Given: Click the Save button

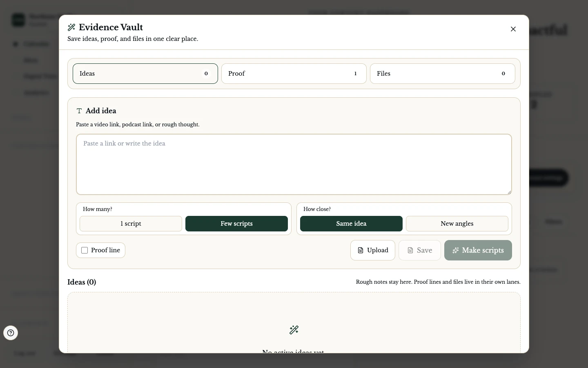Looking at the screenshot, I should (x=420, y=250).
